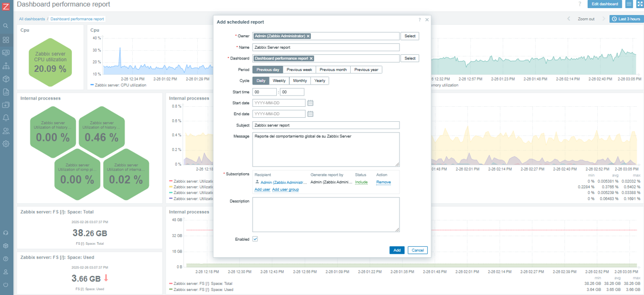Image resolution: width=644 pixels, height=295 pixels.
Task: Click into the Name input field
Action: pos(326,47)
